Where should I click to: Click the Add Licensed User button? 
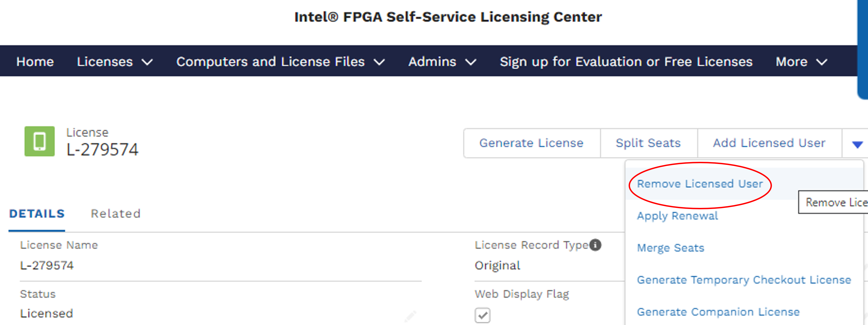click(769, 143)
